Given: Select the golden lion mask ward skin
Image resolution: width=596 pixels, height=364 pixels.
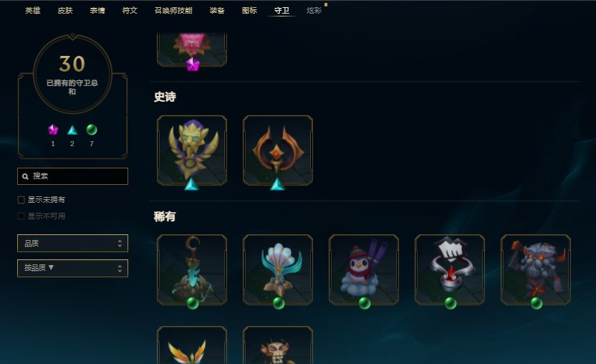Looking at the screenshot, I should 192,150.
